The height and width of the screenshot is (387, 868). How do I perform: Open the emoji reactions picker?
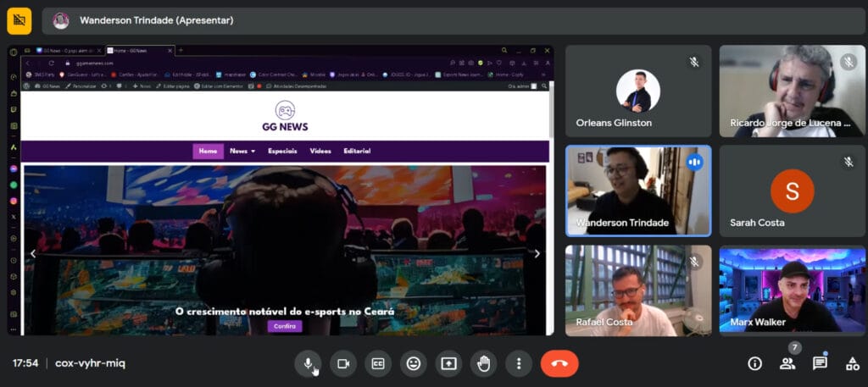pos(413,363)
